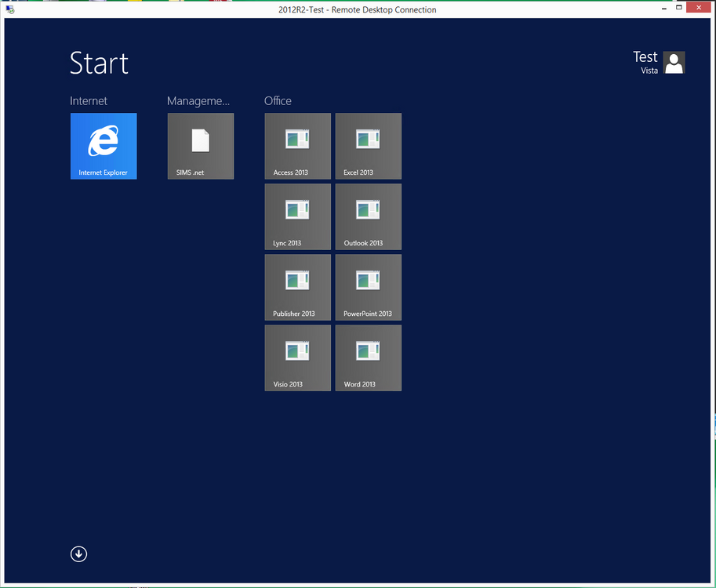Select the Internet group heading
This screenshot has width=716, height=588.
89,101
